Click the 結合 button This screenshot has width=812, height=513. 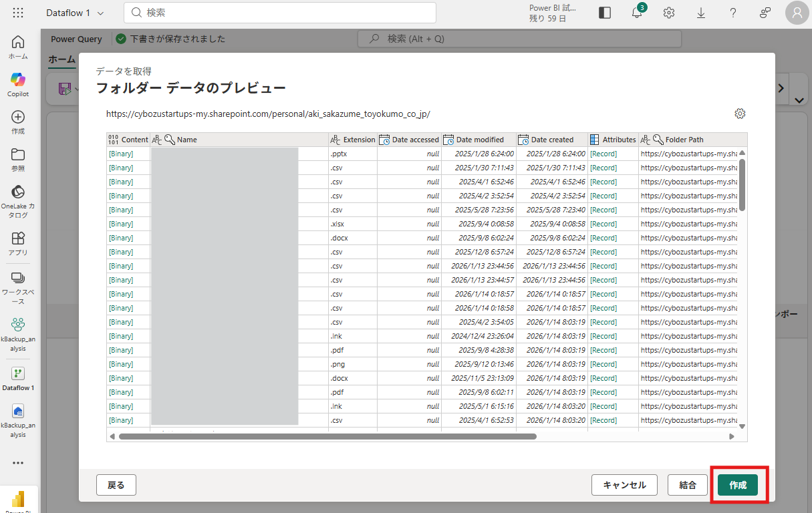pyautogui.click(x=687, y=485)
